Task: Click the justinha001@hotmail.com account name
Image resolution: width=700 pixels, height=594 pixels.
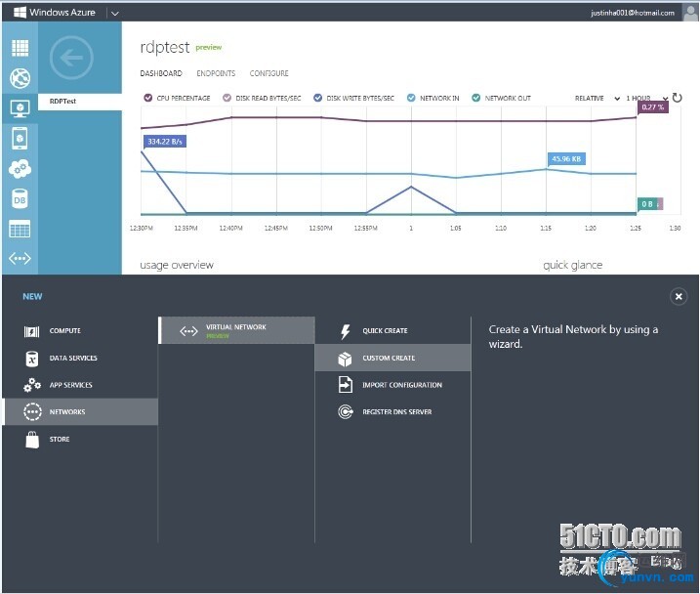Action: 632,13
